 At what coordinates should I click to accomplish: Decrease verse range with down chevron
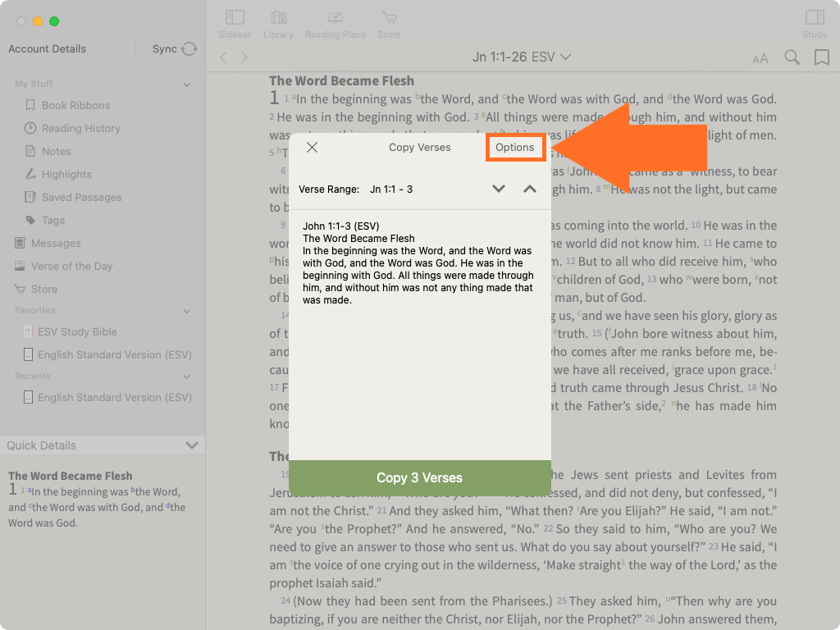[x=499, y=189]
